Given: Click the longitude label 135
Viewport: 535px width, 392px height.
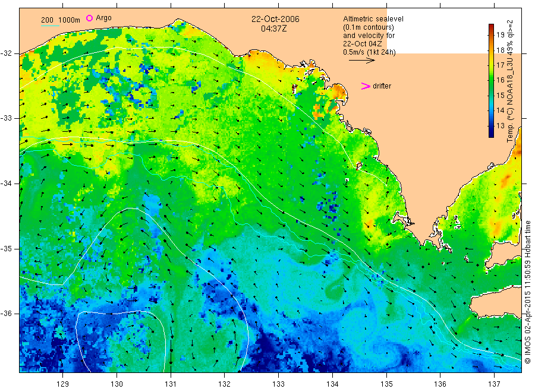Looking at the screenshot, I should coord(386,384).
